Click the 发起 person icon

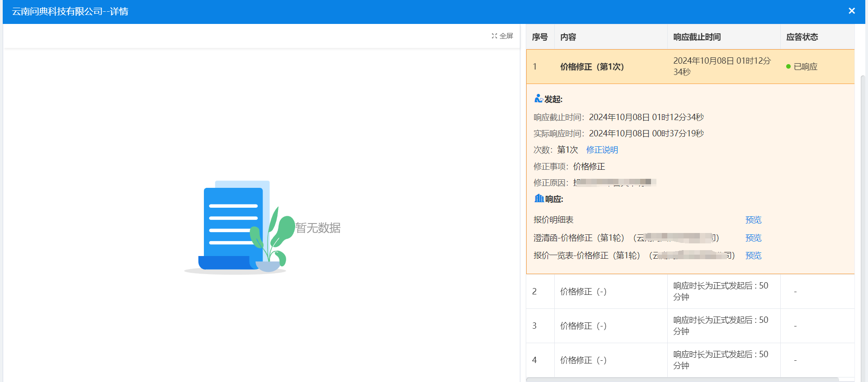coord(538,99)
